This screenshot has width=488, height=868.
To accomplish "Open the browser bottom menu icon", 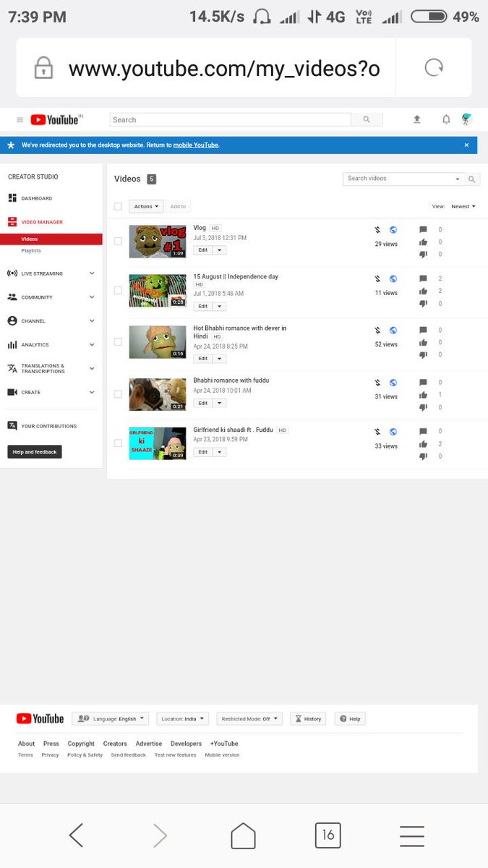I will [412, 835].
